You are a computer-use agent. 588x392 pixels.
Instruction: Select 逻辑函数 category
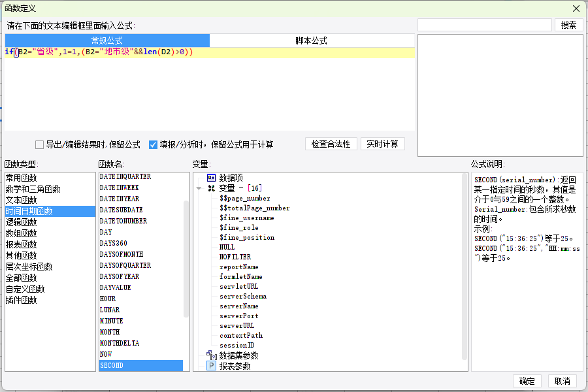click(x=50, y=222)
